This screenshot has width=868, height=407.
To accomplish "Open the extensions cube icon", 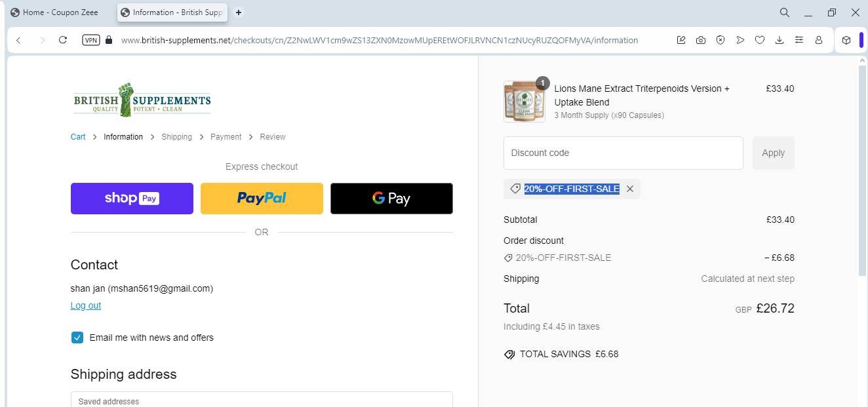I will click(846, 40).
